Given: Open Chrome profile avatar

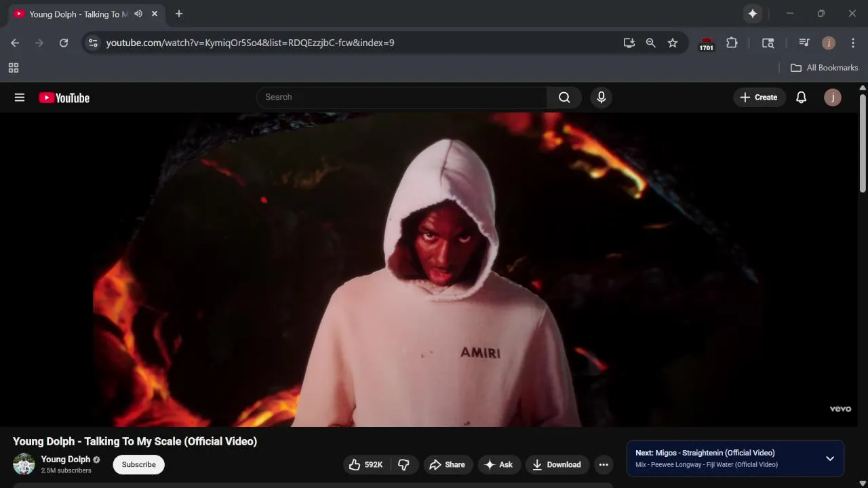Looking at the screenshot, I should pos(828,43).
